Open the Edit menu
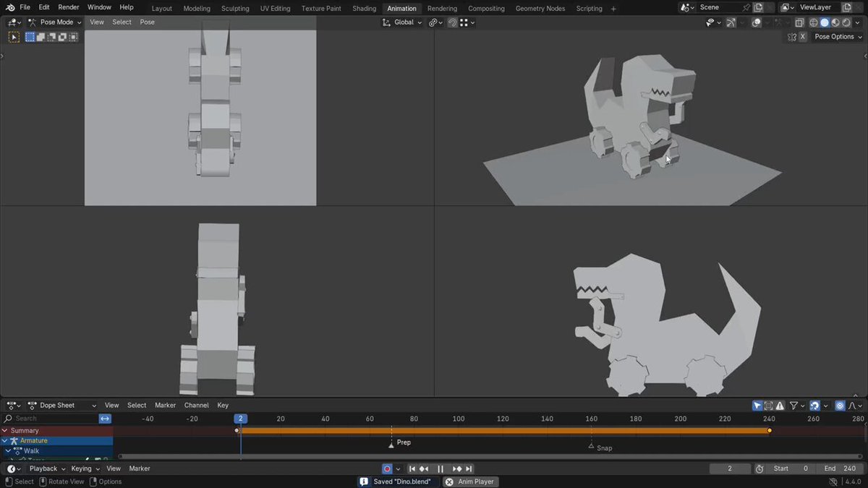The width and height of the screenshot is (868, 488). click(44, 7)
